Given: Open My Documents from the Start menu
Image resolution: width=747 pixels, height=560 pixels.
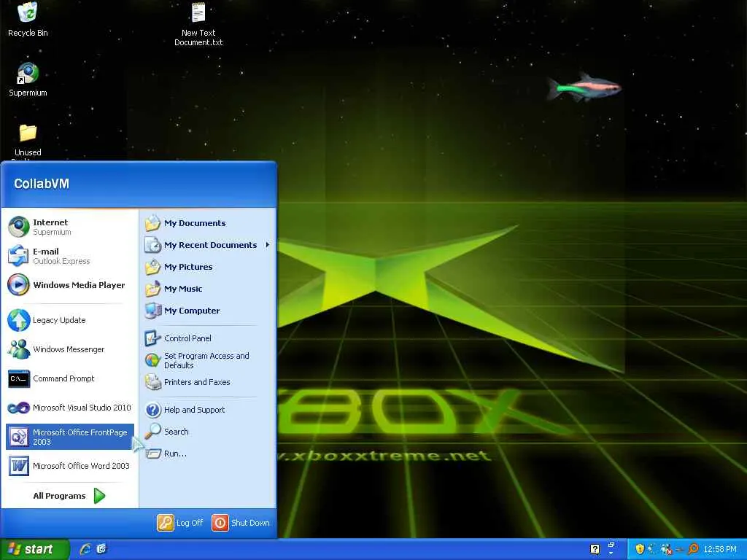Looking at the screenshot, I should tap(208, 223).
